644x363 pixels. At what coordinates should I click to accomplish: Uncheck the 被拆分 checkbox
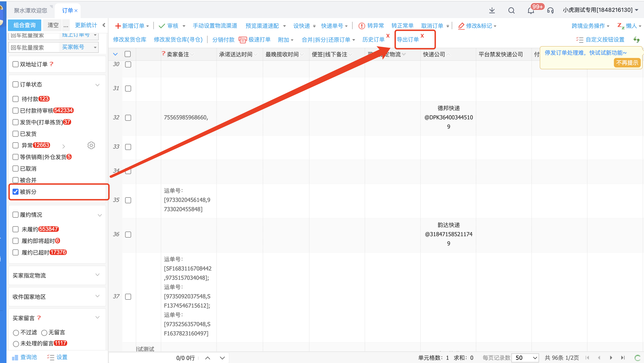[16, 192]
